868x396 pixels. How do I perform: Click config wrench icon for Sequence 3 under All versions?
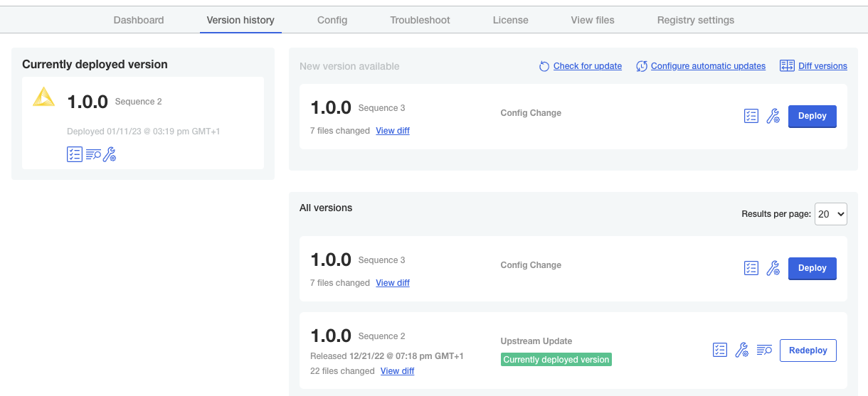[773, 269]
